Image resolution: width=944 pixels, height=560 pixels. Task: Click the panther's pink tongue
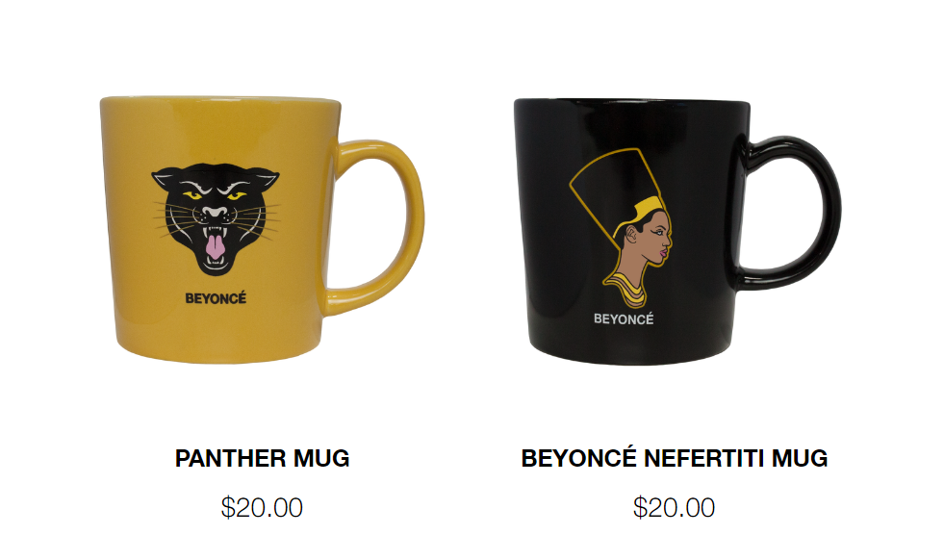coord(215,246)
